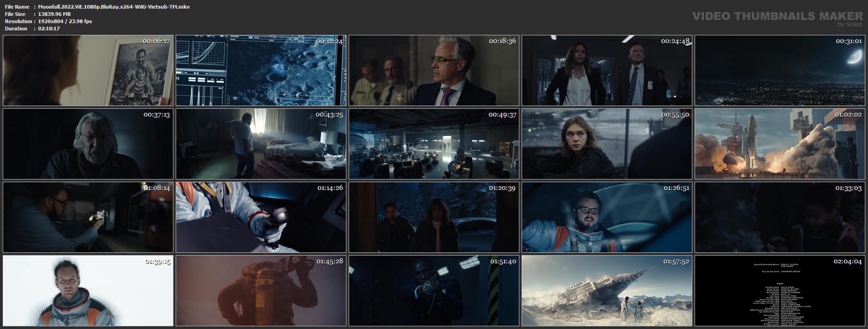Open the cockpit thumbnail at 01:26:51

pyautogui.click(x=607, y=218)
